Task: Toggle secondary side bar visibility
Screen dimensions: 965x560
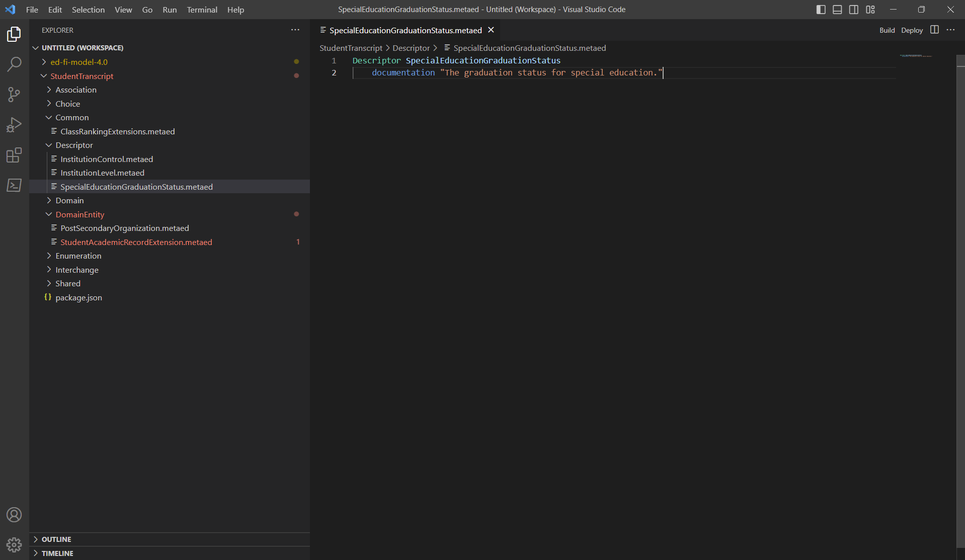Action: (x=854, y=10)
